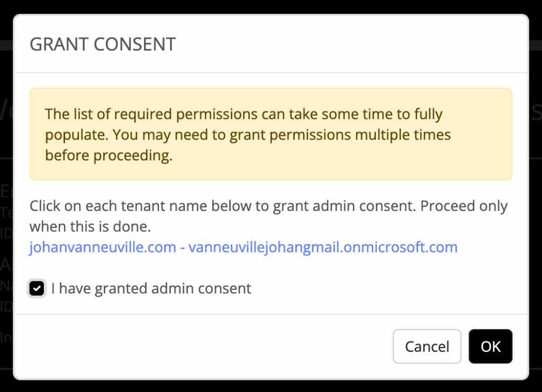Screen dimensions: 542x392
Task: Click the "GRANT CONSENT" dialog title
Action: tap(103, 44)
